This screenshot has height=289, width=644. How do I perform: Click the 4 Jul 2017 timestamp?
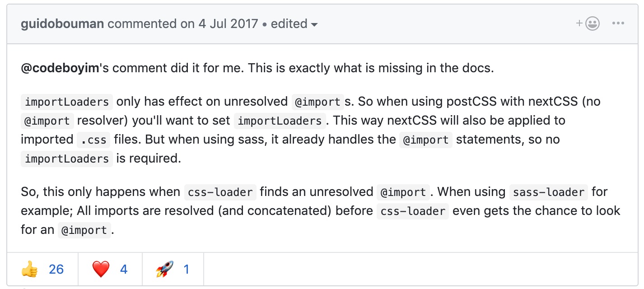(228, 24)
